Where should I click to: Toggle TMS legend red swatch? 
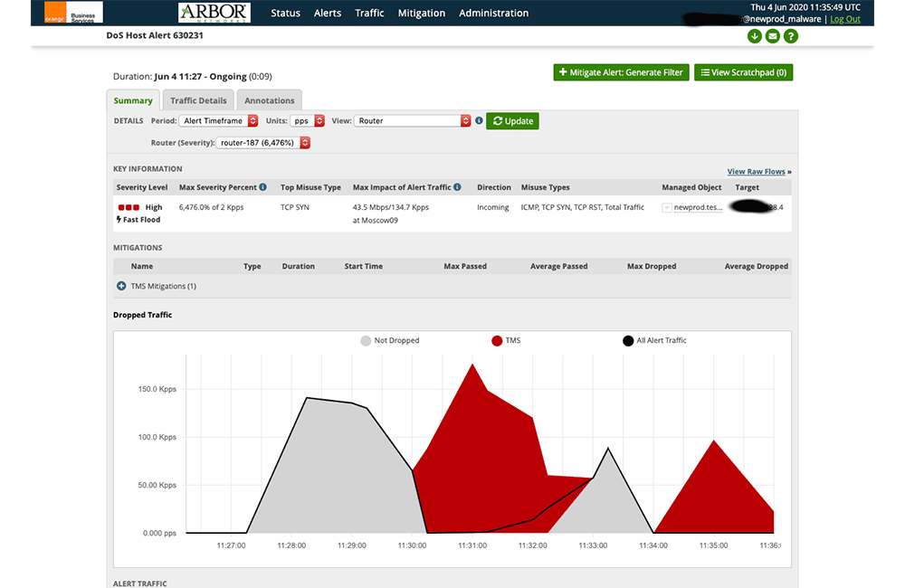coord(496,340)
